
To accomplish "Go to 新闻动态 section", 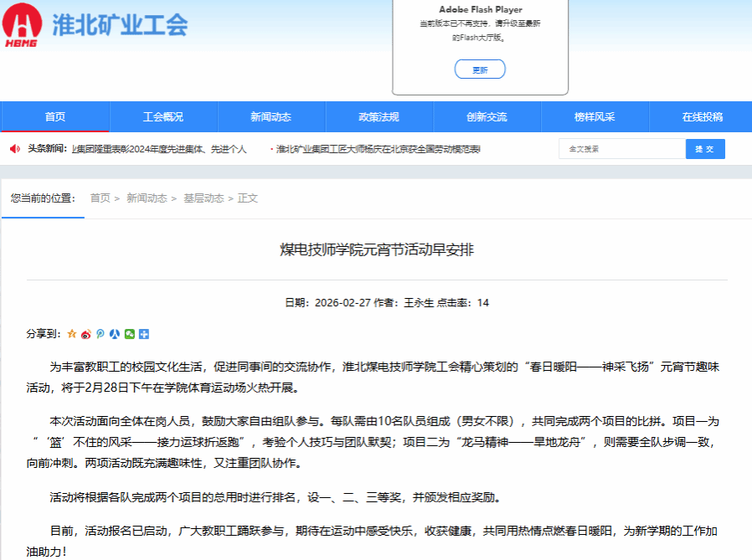I will [270, 117].
